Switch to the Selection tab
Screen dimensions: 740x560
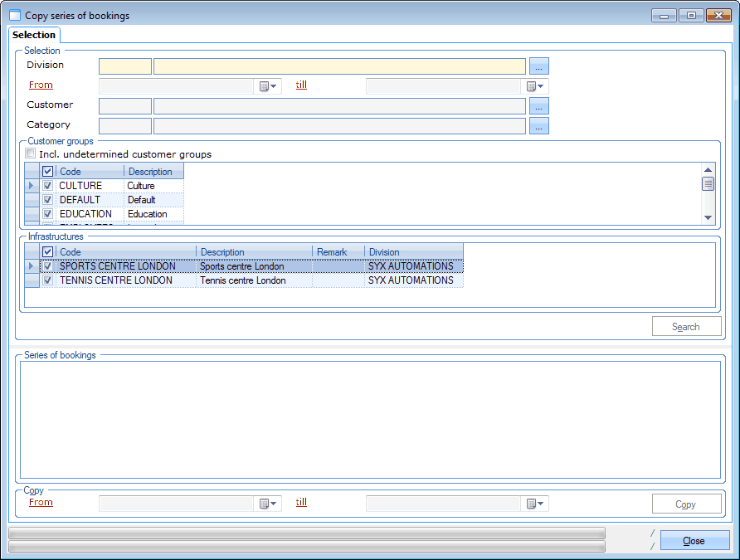pos(34,35)
